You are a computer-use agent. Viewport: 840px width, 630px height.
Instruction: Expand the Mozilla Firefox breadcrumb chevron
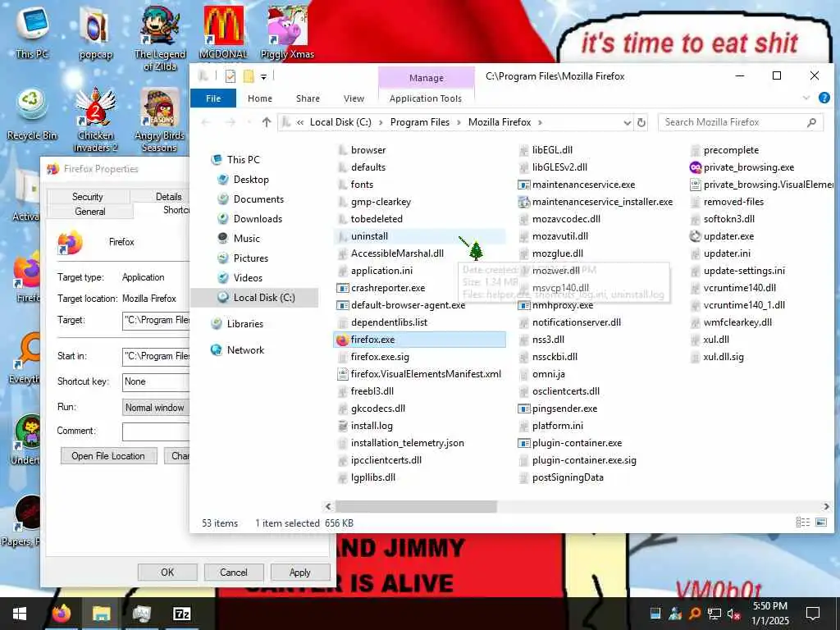point(540,123)
